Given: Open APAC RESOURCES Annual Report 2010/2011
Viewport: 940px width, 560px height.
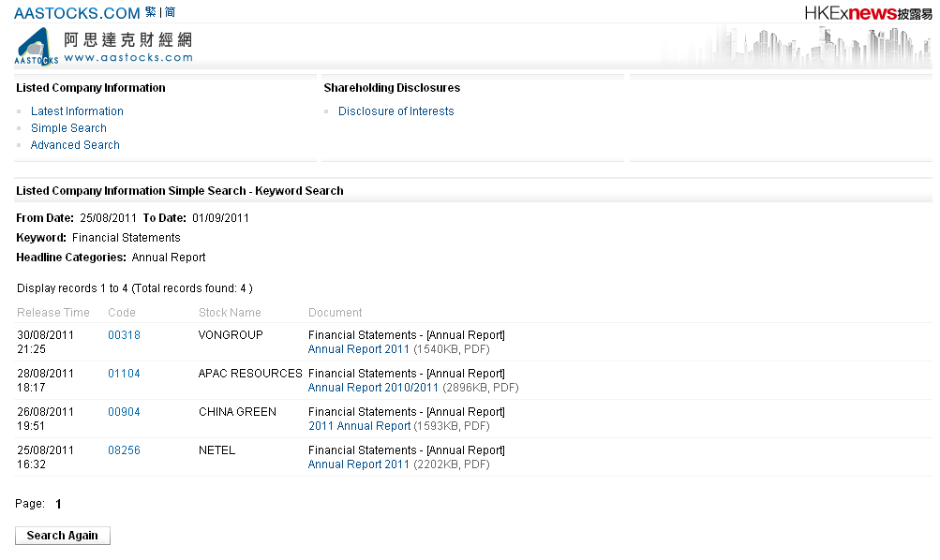Looking at the screenshot, I should [x=373, y=388].
